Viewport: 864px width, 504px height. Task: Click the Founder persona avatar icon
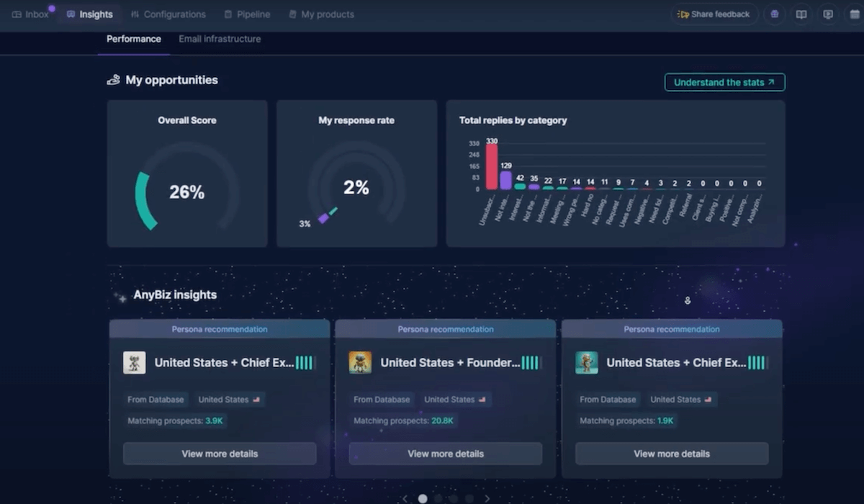360,363
